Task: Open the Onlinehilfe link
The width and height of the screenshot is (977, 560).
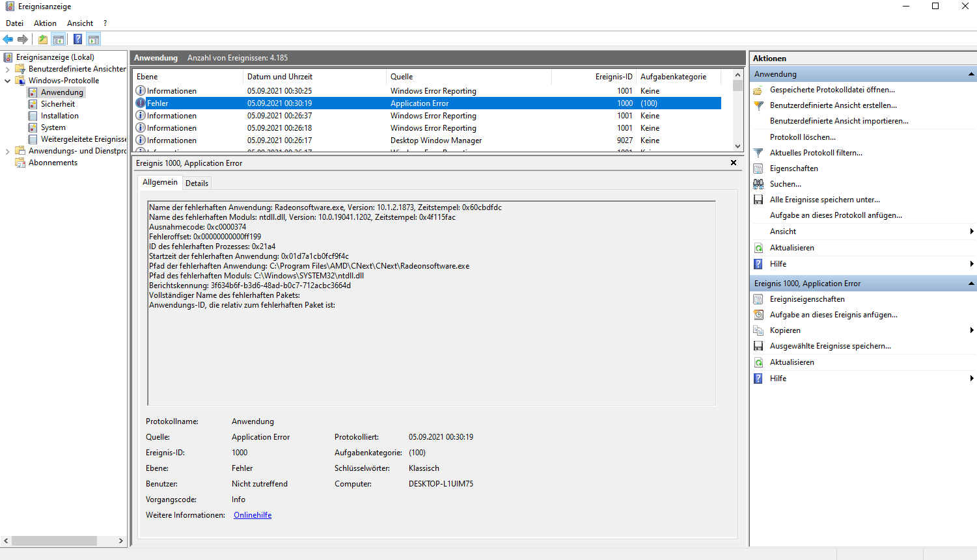Action: pyautogui.click(x=253, y=515)
